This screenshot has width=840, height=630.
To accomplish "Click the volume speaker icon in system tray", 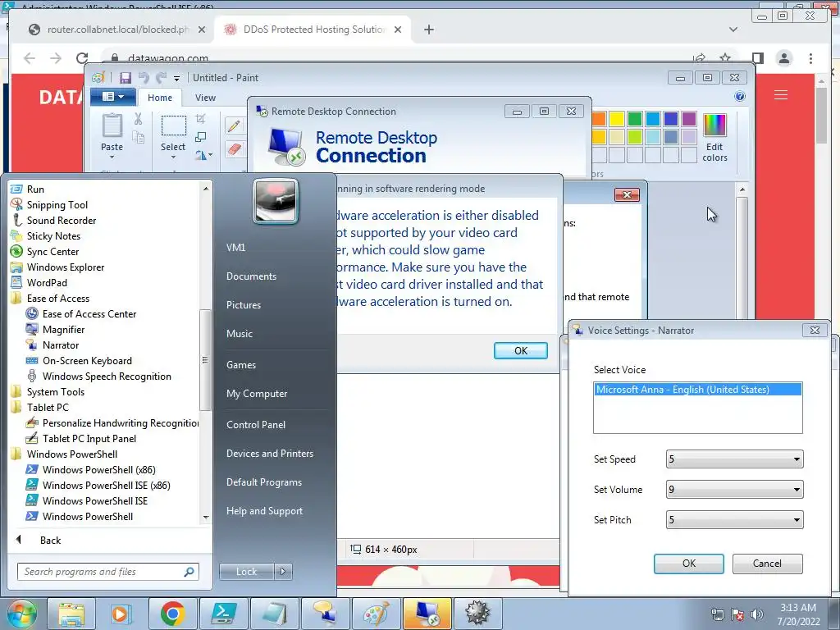I will click(756, 614).
